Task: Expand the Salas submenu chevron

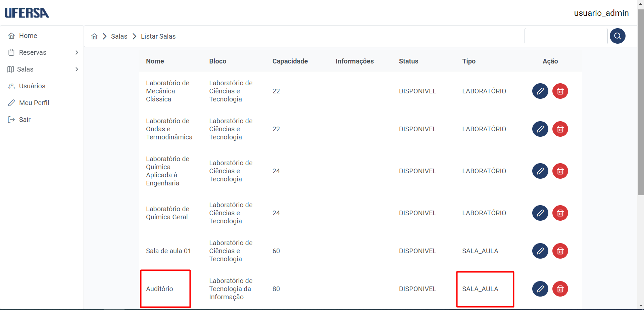Action: tap(77, 69)
